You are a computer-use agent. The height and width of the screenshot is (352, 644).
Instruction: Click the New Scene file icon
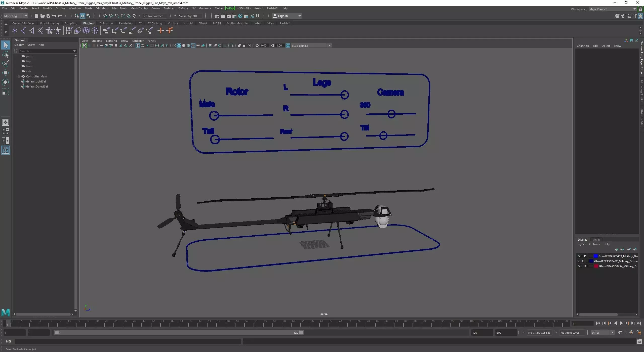(x=37, y=16)
